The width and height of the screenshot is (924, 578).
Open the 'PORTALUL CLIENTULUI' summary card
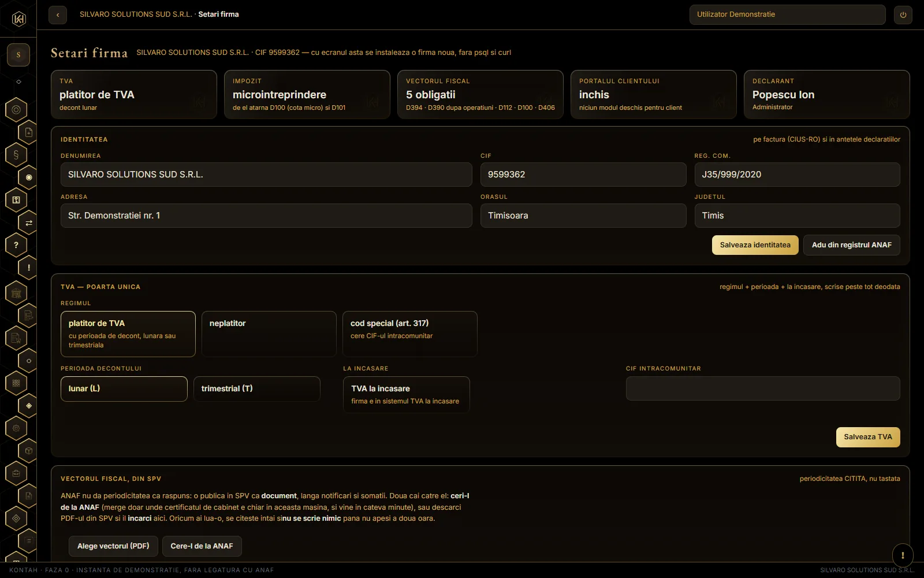coord(654,95)
